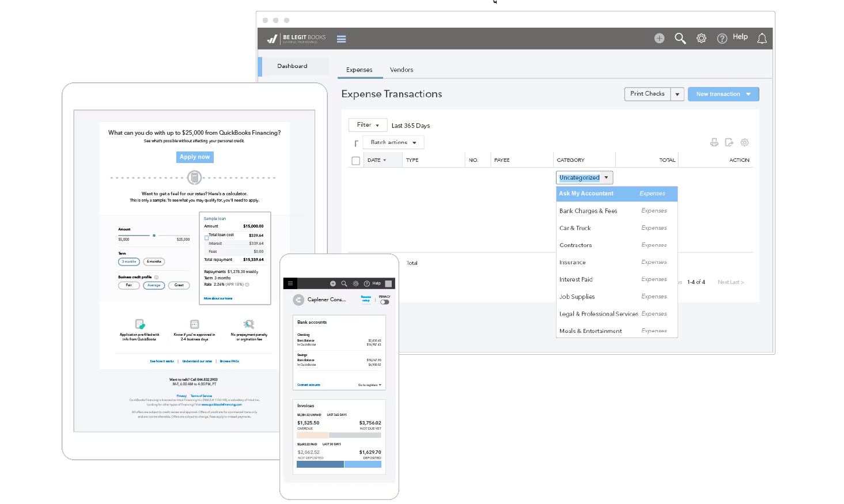Choose Bank Charges & Fees category
Image resolution: width=844 pixels, height=504 pixels.
click(616, 211)
